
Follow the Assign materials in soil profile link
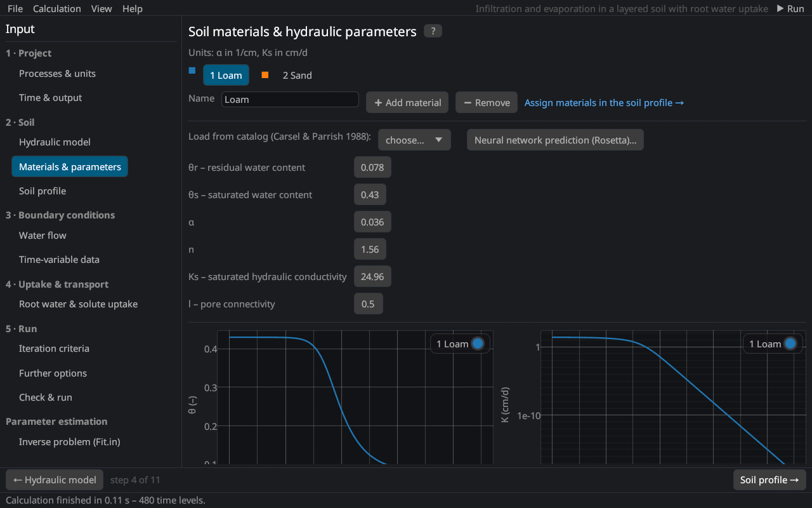point(604,102)
